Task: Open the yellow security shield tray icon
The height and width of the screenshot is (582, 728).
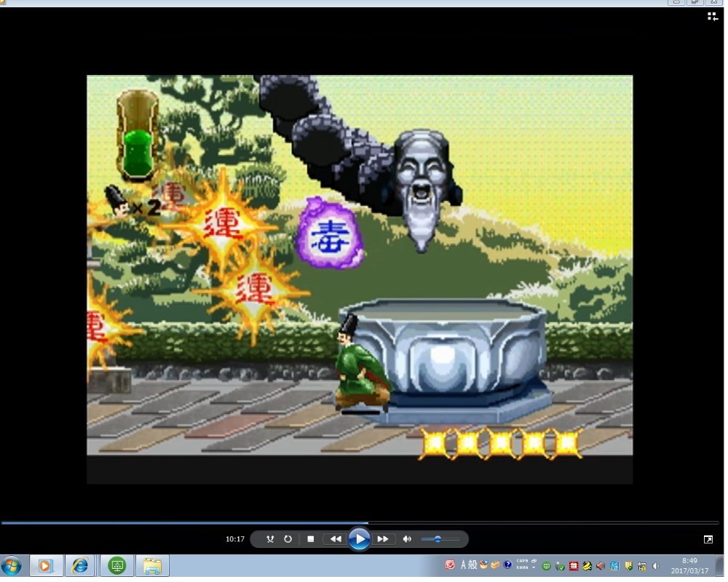Action: point(629,566)
